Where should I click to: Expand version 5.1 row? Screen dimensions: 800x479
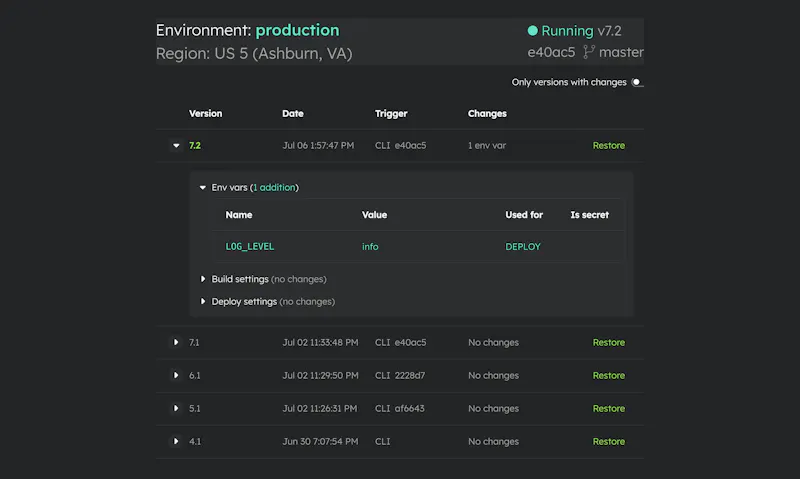pyautogui.click(x=176, y=409)
